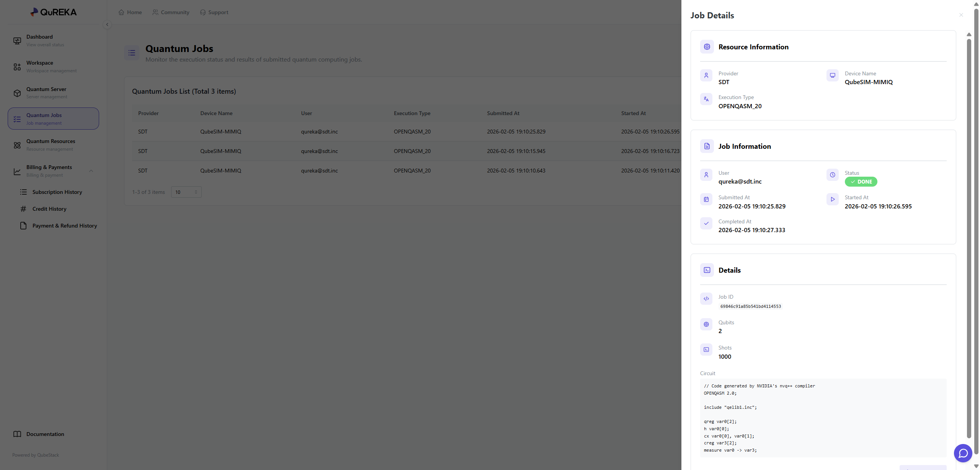This screenshot has height=470, width=980.
Task: Click the Quantum Resources atom icon
Action: [17, 145]
